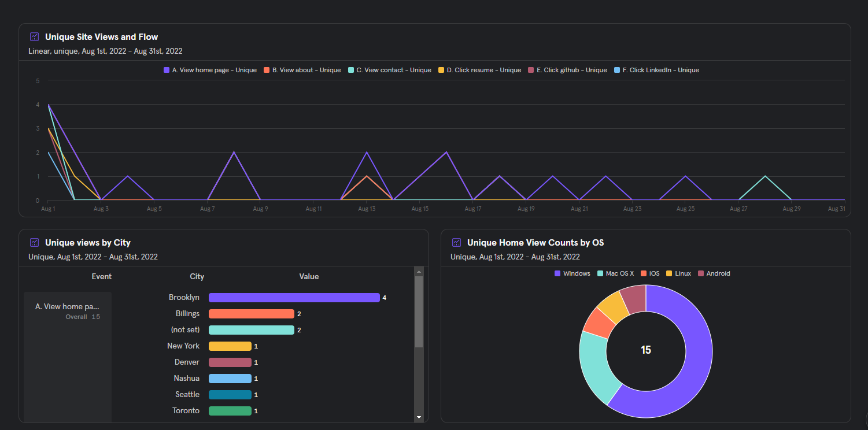The height and width of the screenshot is (430, 868).
Task: Click the (not set) city bar
Action: click(252, 330)
